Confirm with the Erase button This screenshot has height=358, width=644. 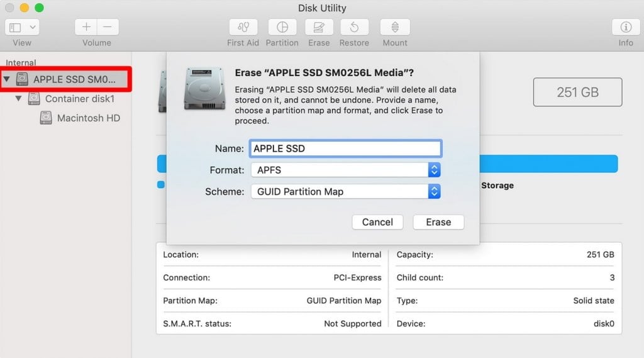coord(438,222)
